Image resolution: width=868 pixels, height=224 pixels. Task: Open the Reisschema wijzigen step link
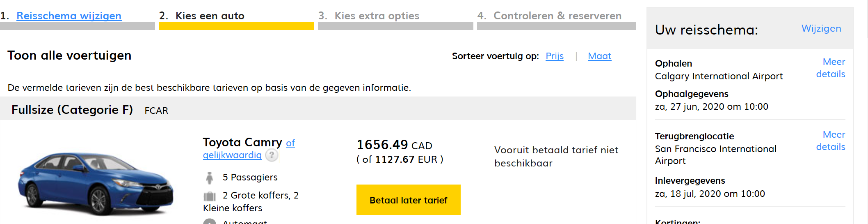[69, 16]
